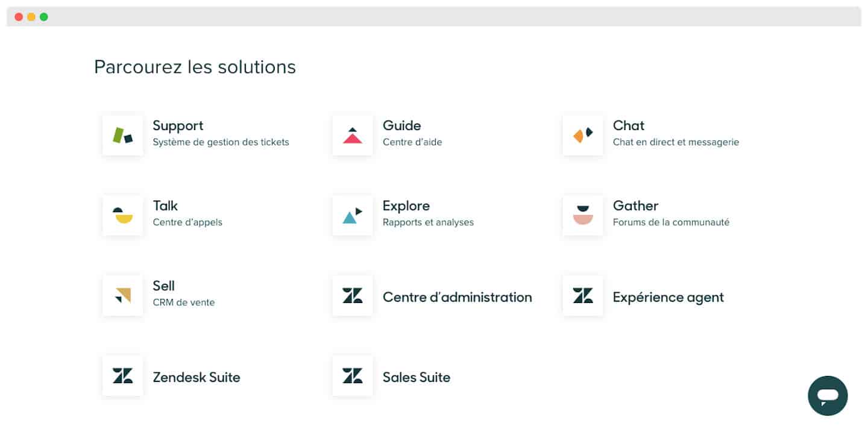This screenshot has height=444, width=868.
Task: Open the Support solution link
Action: pyautogui.click(x=178, y=125)
